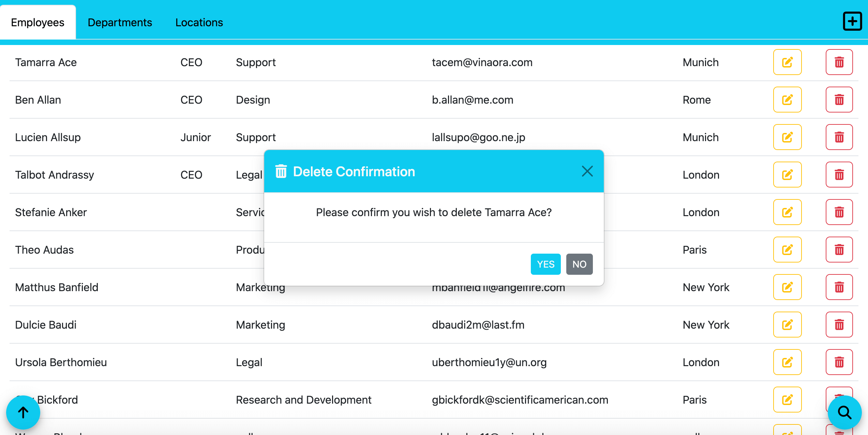The width and height of the screenshot is (868, 435).
Task: Cancel deletion with NO button
Action: click(579, 264)
